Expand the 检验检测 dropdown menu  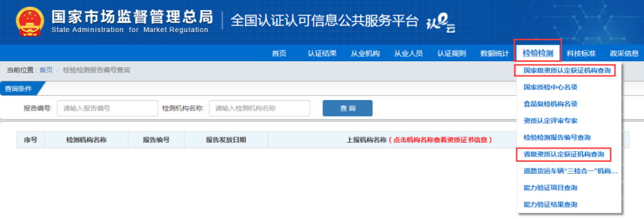point(538,53)
